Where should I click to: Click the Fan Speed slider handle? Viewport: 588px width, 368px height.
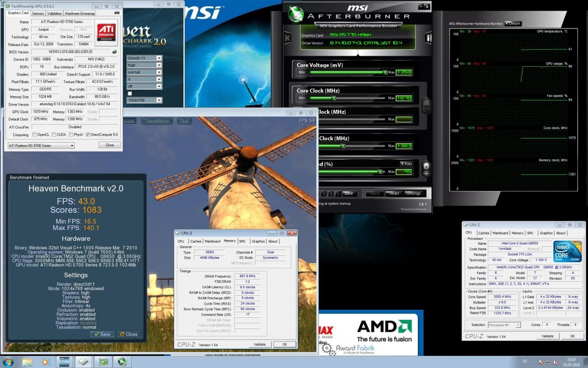click(380, 171)
